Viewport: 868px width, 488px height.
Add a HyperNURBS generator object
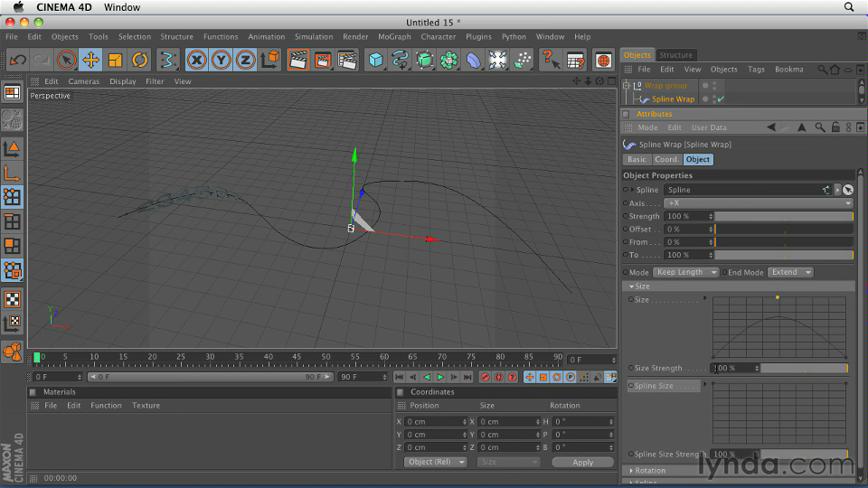pos(424,60)
